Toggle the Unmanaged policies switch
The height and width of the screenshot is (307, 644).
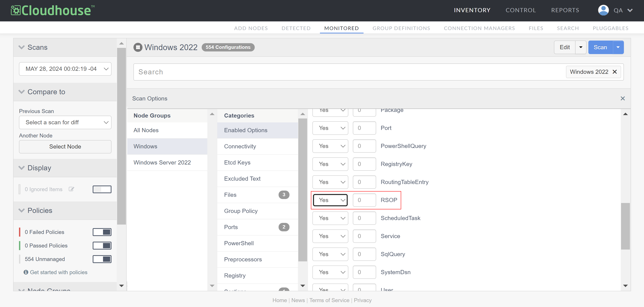(102, 259)
